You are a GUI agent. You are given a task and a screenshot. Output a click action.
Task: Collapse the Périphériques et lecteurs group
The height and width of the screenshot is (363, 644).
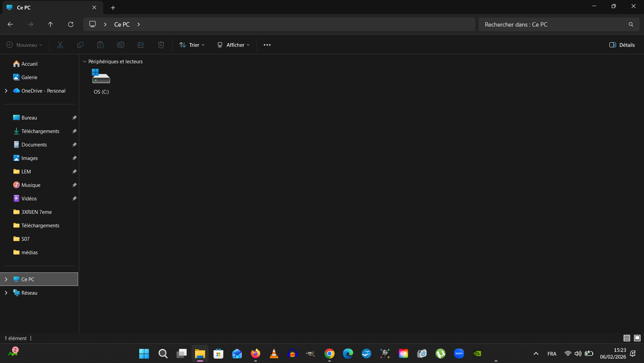(x=84, y=62)
